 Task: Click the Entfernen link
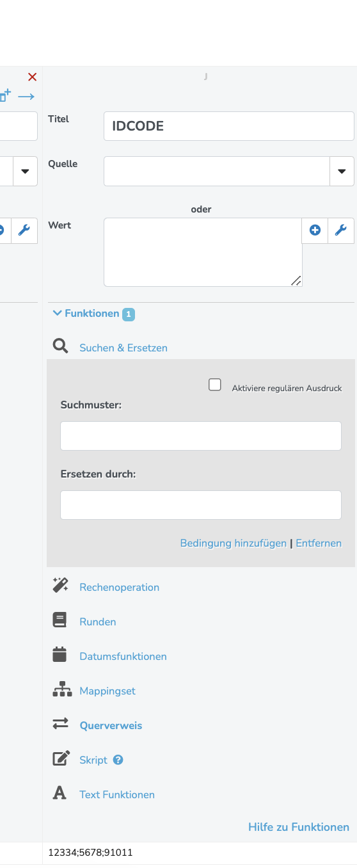319,543
